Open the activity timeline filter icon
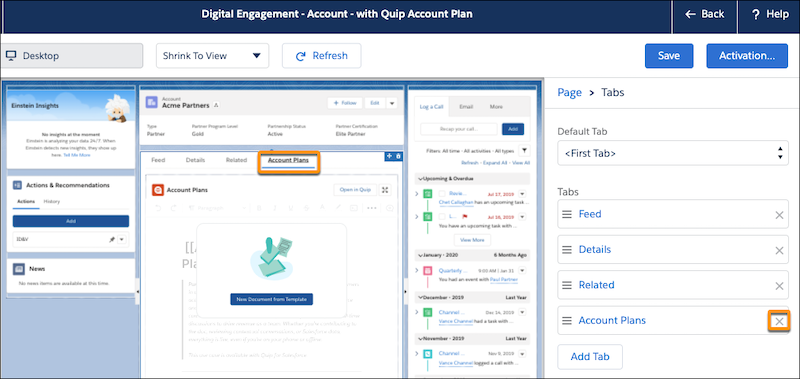The height and width of the screenshot is (379, 800). point(523,150)
